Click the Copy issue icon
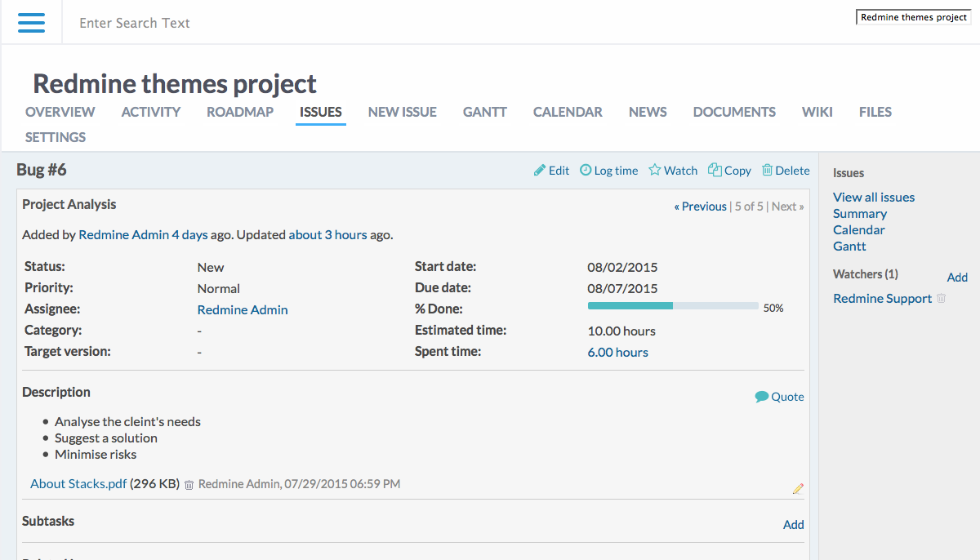The image size is (980, 560). (715, 170)
